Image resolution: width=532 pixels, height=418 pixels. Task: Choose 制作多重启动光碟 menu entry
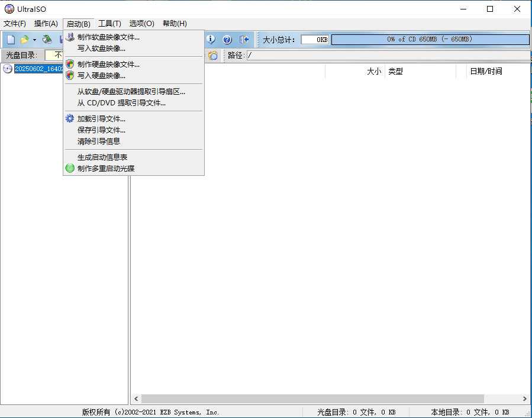134,168
